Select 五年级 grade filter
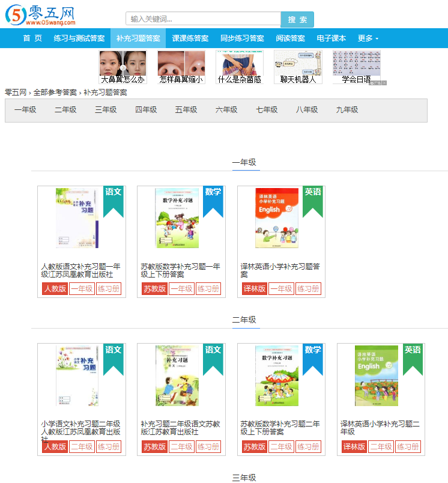Screen dimensions: 448x483 186,110
